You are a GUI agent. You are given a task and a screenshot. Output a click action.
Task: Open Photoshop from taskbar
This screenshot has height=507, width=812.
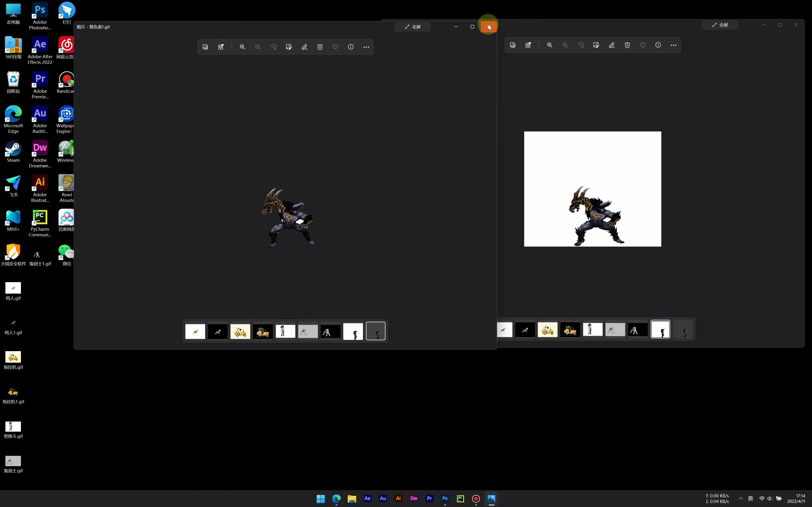click(x=444, y=498)
